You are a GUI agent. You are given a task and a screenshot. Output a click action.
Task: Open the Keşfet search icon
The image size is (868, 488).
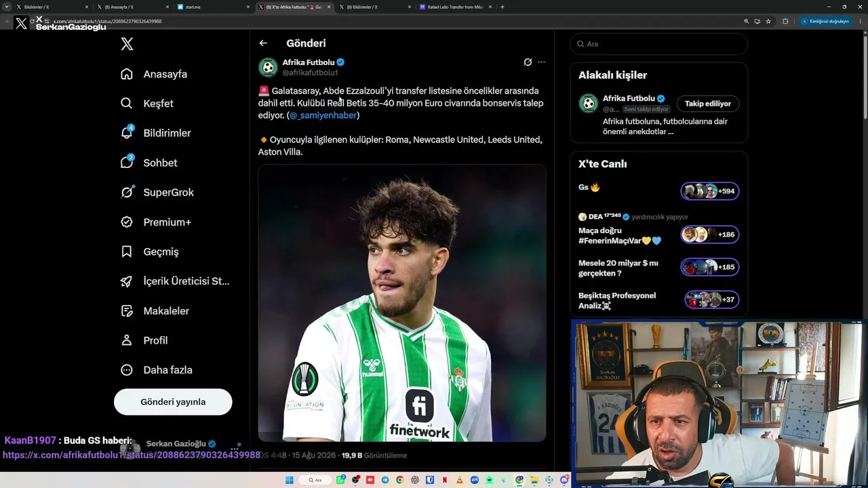(x=127, y=104)
